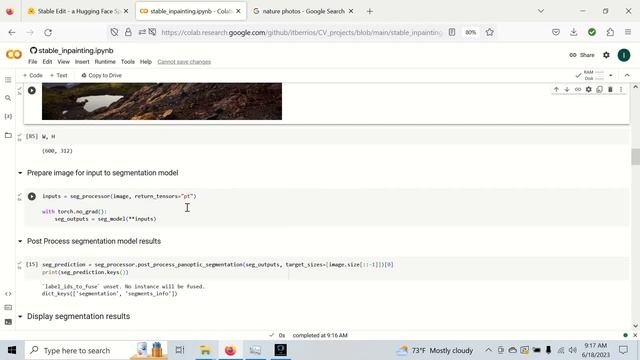Open weather widget 73°F Mostly cloudy

click(x=435, y=350)
